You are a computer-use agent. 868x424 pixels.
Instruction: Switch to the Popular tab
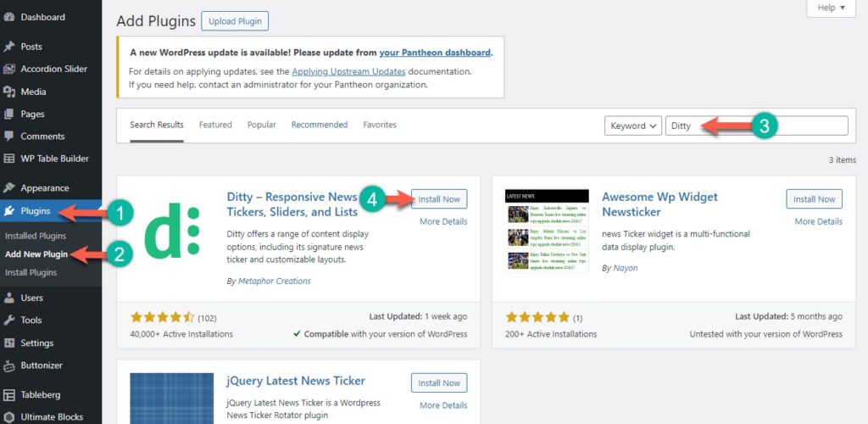coord(261,126)
